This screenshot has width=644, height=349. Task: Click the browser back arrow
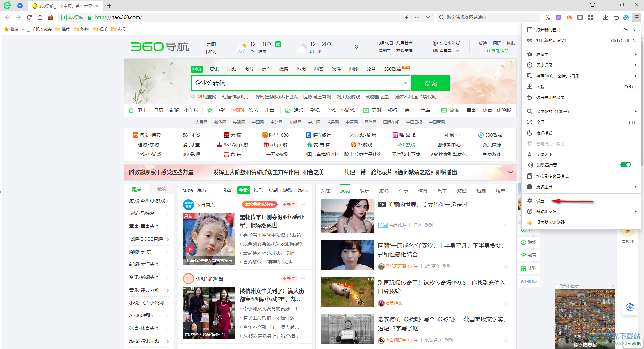(x=7, y=17)
